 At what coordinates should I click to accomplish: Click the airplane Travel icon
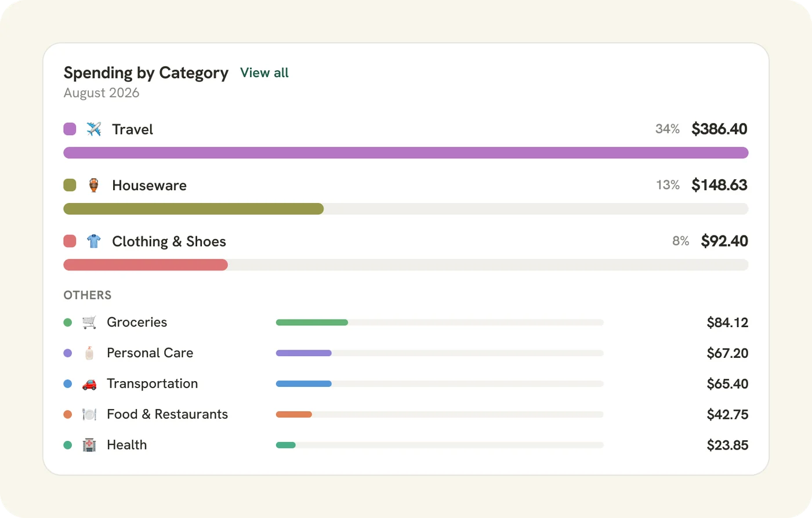coord(94,129)
